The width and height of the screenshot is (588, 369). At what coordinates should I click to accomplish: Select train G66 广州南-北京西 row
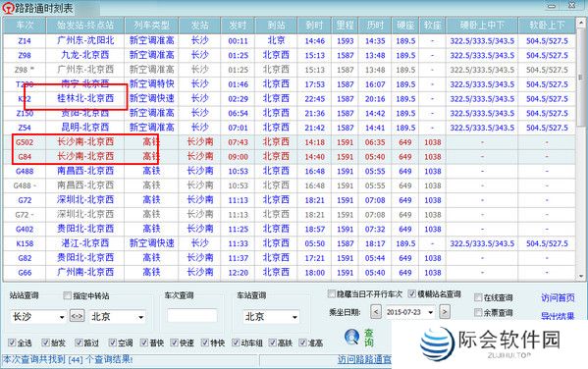[289, 272]
